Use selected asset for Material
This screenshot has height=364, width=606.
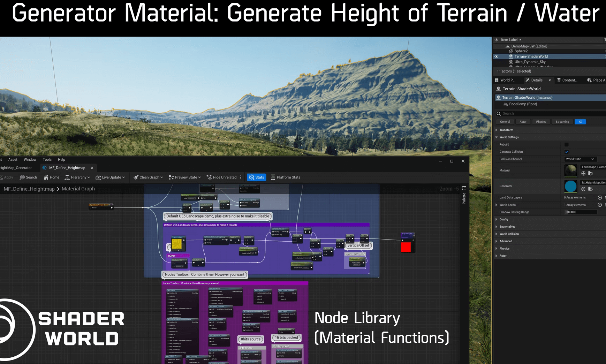[x=583, y=173]
